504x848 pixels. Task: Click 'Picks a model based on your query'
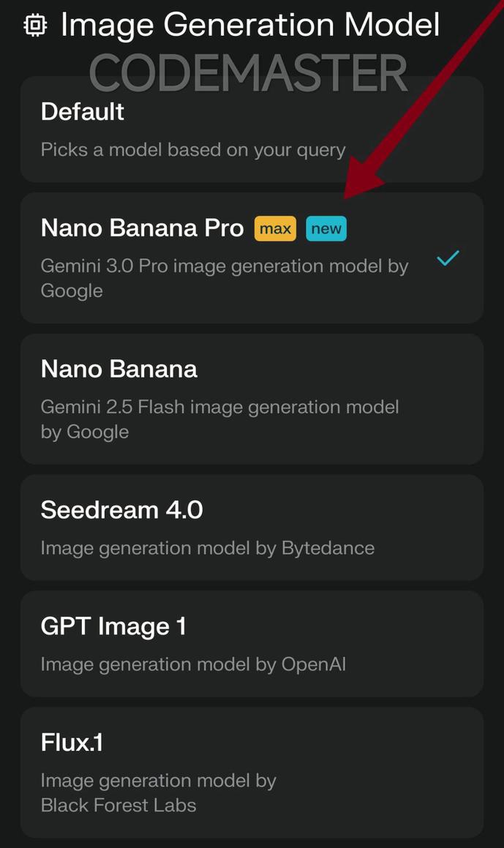tap(193, 149)
